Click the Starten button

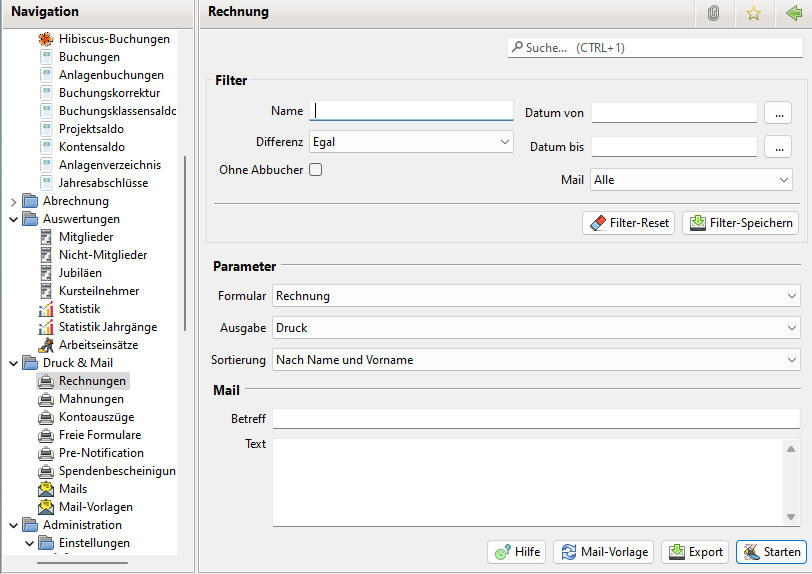coord(771,552)
